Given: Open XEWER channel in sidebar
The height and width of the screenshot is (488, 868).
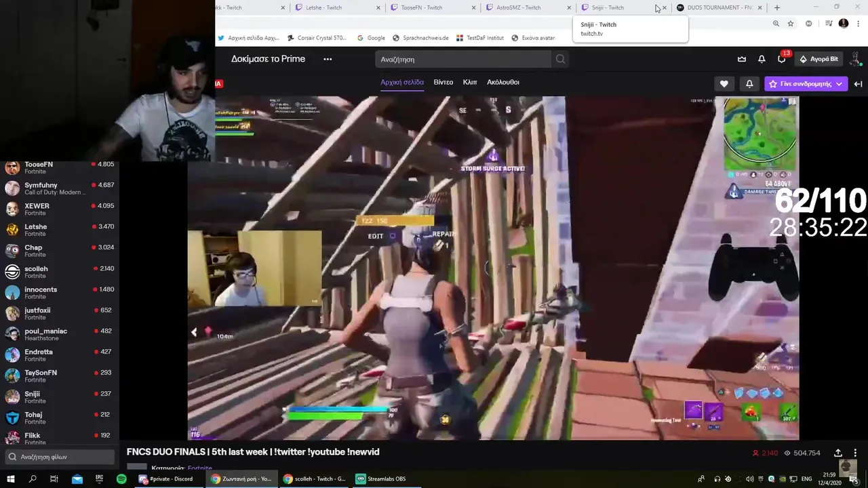Looking at the screenshot, I should (x=60, y=209).
